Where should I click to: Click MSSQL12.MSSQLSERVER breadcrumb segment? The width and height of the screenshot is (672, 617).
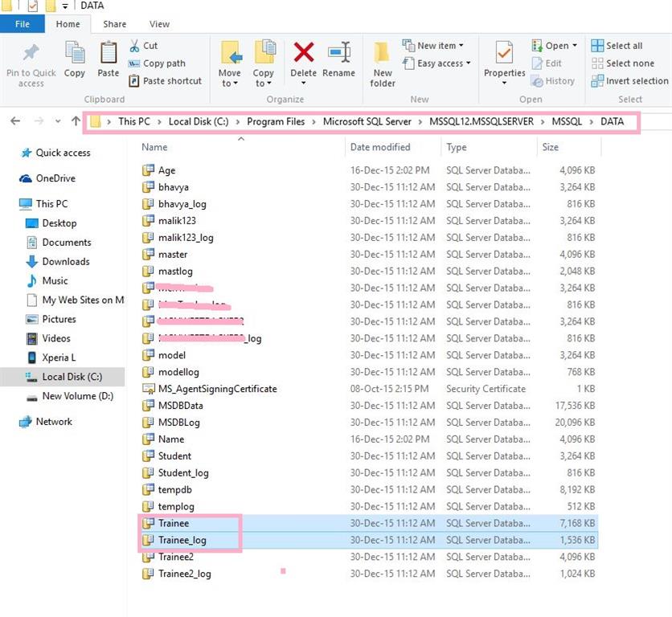click(481, 121)
